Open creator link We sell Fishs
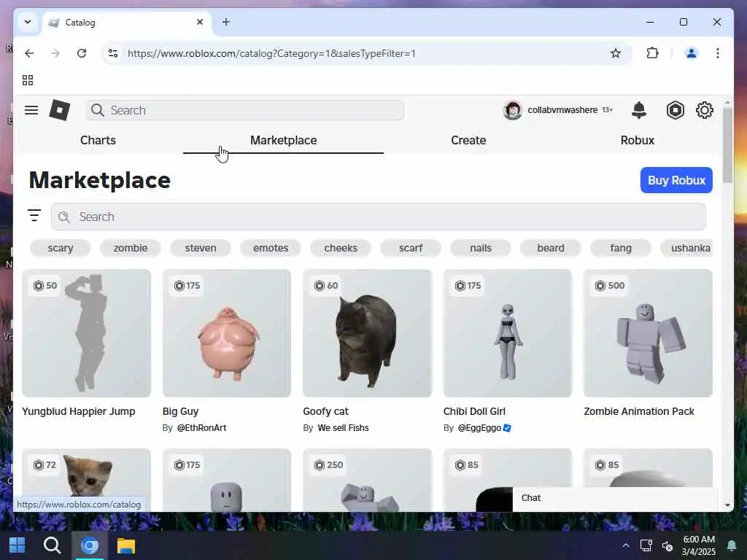The width and height of the screenshot is (747, 560). (x=343, y=428)
